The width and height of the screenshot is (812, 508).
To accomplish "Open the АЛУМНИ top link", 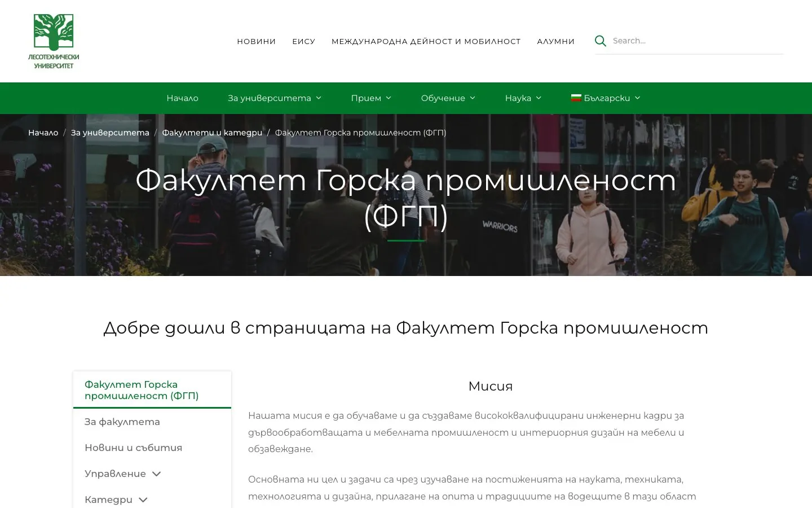I will coord(555,41).
